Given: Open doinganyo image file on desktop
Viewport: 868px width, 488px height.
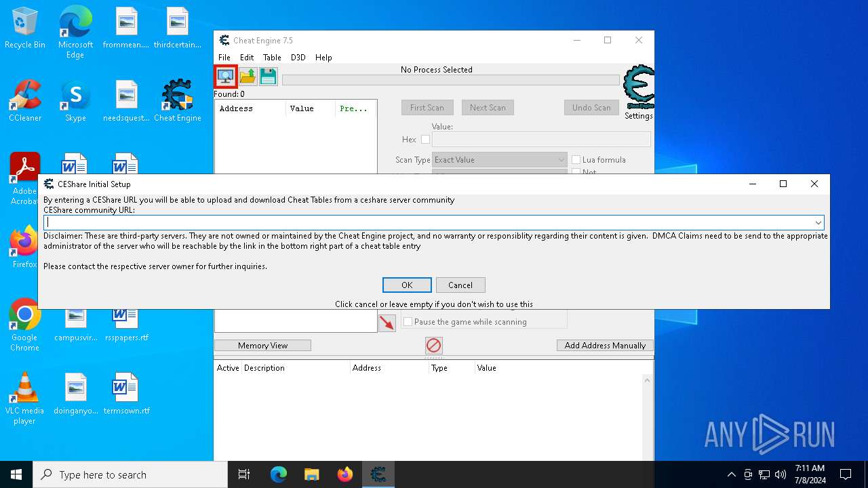Looking at the screenshot, I should pos(75,394).
